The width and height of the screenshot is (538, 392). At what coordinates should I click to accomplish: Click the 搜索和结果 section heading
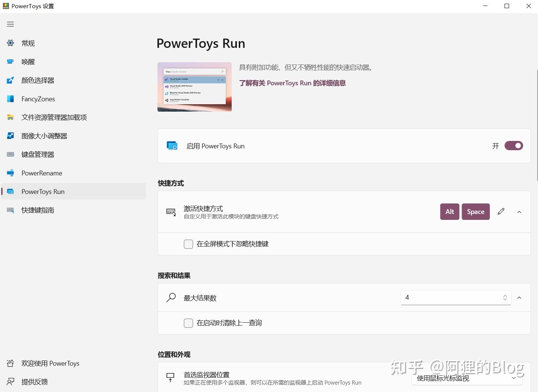click(174, 276)
